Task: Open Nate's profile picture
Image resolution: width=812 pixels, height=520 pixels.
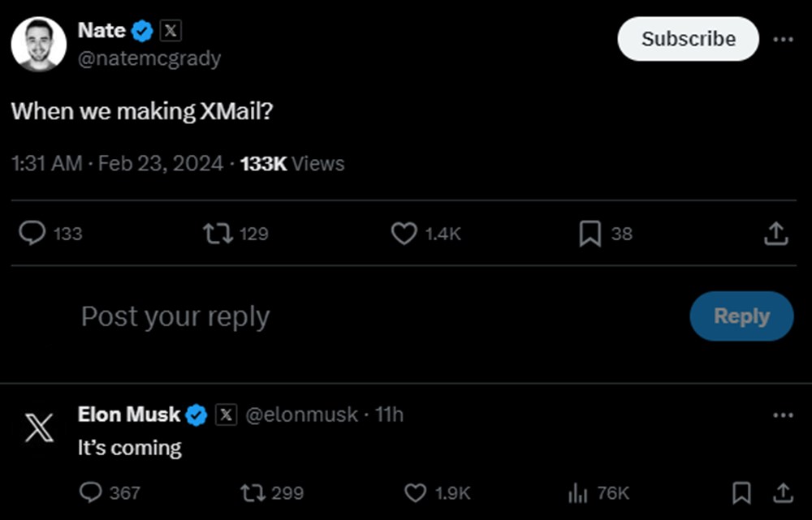Action: tap(38, 44)
